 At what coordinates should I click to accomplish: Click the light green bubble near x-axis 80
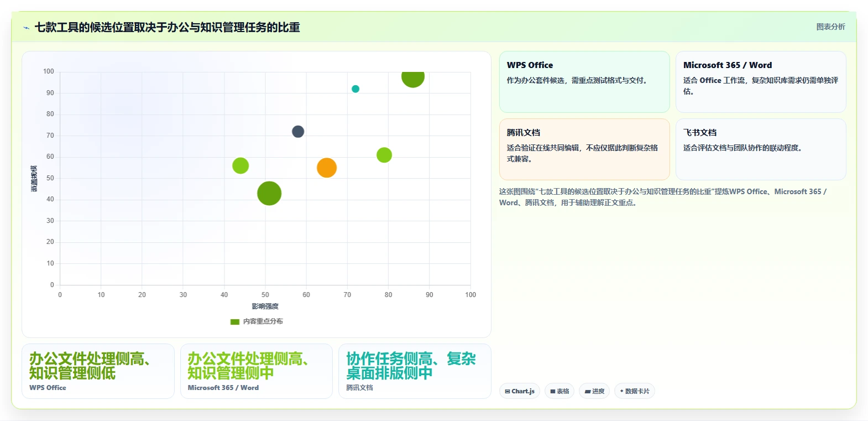tap(384, 155)
